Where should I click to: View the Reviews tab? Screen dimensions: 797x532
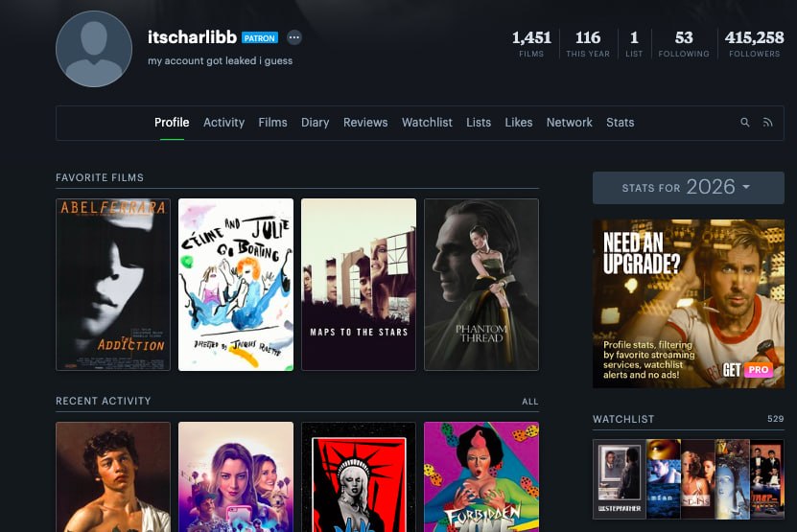click(365, 123)
